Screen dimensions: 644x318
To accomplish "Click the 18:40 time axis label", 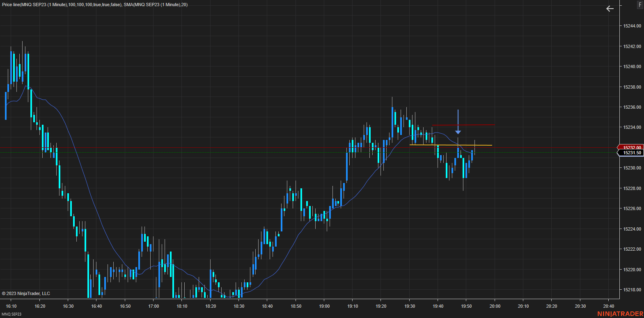I will [267, 306].
